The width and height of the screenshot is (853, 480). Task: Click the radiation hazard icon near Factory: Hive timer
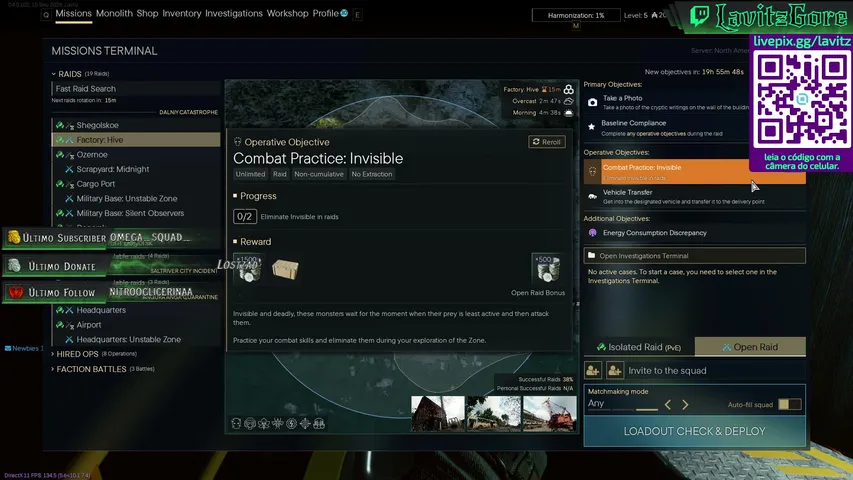tap(568, 89)
